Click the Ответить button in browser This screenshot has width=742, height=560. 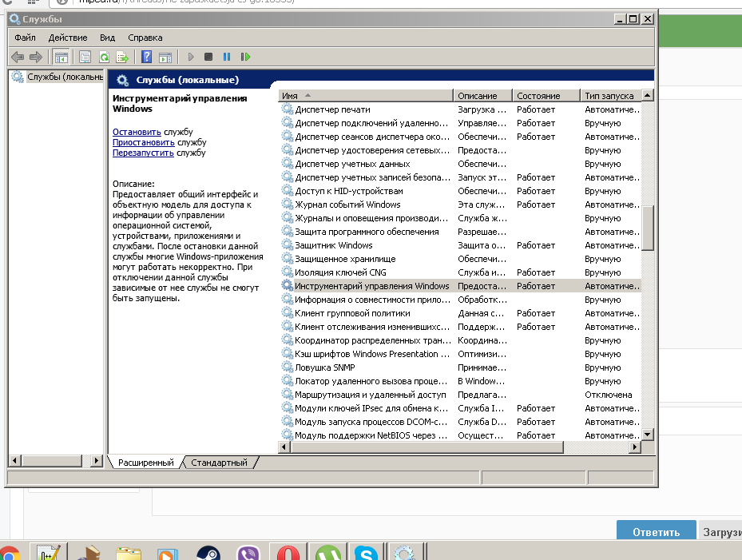pyautogui.click(x=656, y=532)
